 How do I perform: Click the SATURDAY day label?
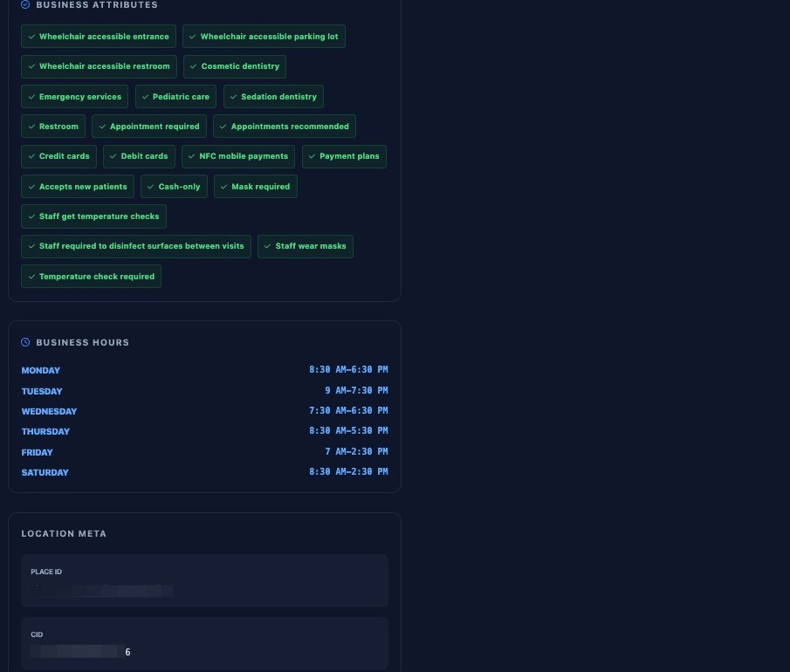tap(45, 472)
